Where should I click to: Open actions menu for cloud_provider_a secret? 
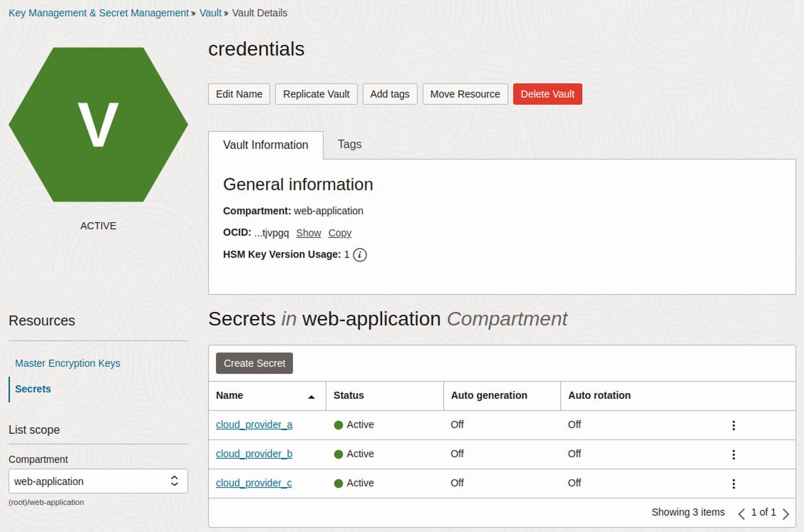(x=733, y=425)
